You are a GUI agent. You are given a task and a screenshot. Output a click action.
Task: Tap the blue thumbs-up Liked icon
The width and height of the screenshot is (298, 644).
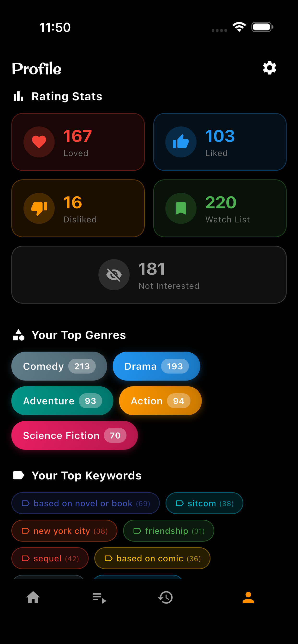tap(181, 142)
